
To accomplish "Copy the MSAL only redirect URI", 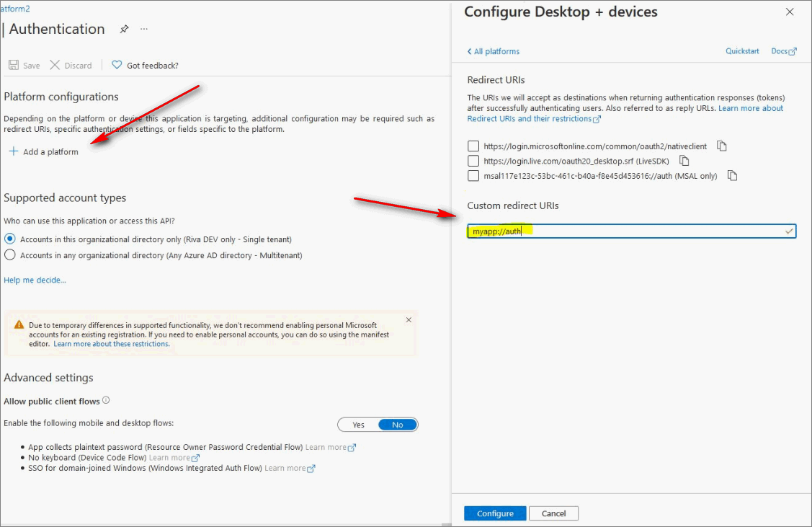I will tap(732, 176).
